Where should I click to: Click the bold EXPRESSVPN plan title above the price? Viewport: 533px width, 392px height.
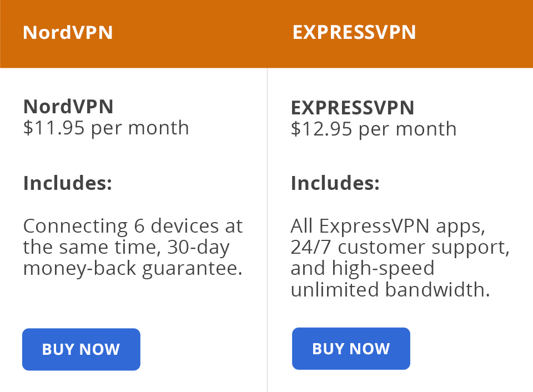[353, 108]
